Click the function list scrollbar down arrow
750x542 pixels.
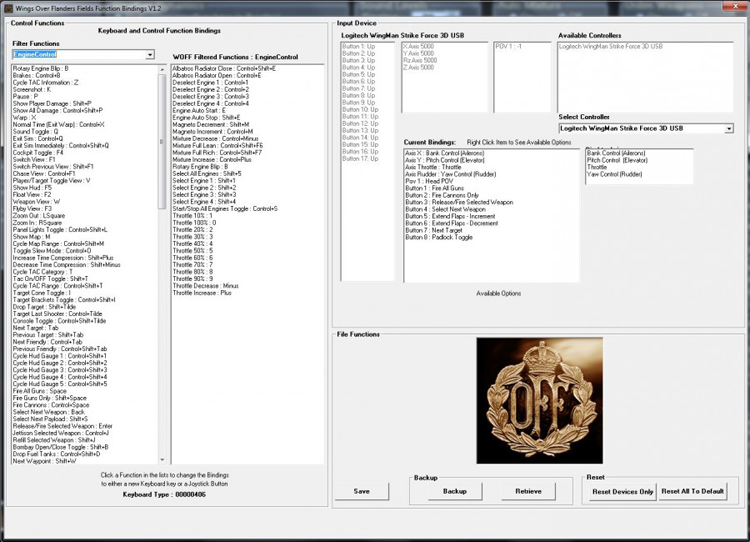pos(162,460)
